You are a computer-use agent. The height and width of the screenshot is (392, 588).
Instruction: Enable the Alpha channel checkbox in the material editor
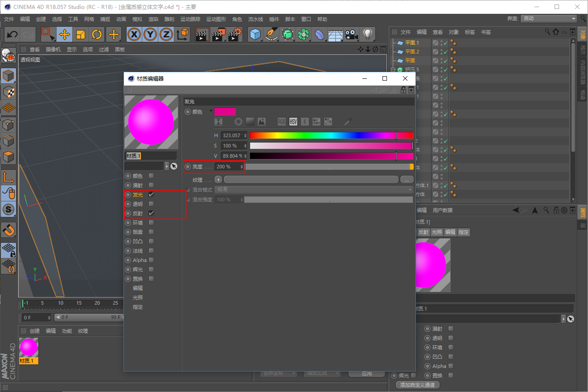click(x=152, y=260)
